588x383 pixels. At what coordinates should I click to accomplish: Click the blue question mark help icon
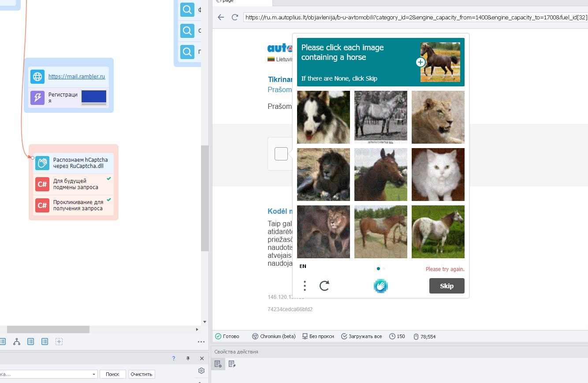pos(174,358)
